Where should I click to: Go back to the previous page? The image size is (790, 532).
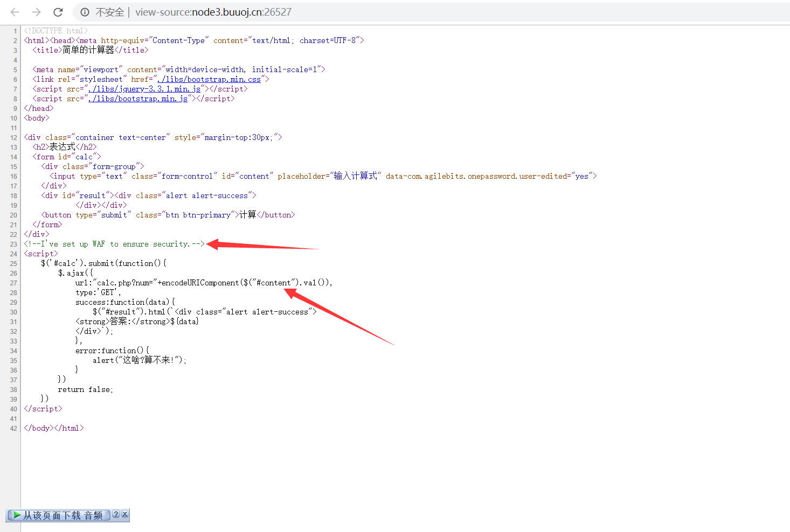click(15, 12)
